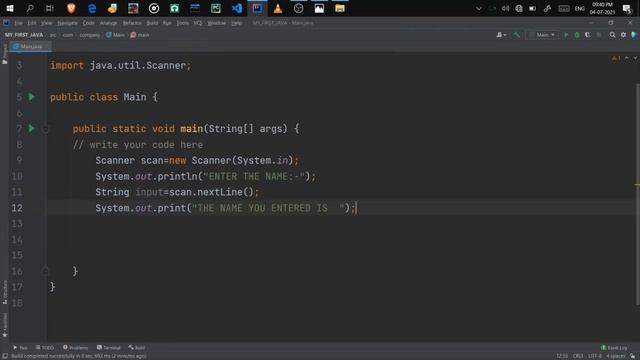Click the green Run button in the toolbar
This screenshot has height=360, width=640.
pyautogui.click(x=566, y=35)
